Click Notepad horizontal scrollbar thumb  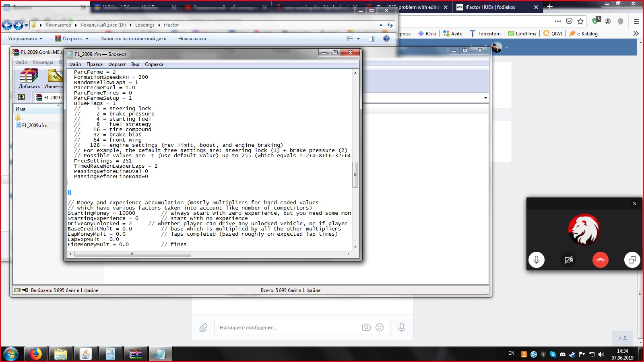133,254
